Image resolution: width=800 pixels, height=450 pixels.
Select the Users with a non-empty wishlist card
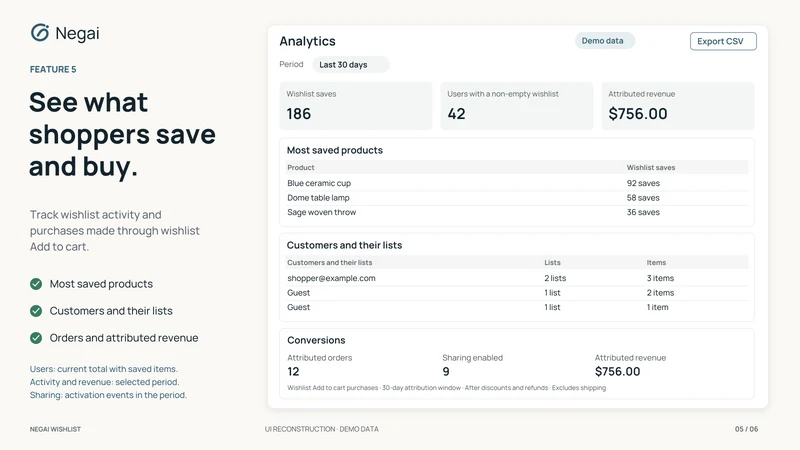point(516,106)
